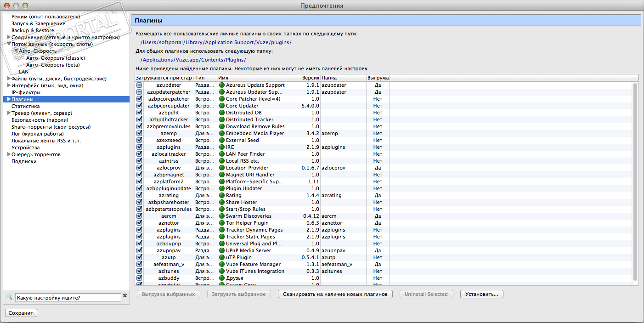The width and height of the screenshot is (644, 323).
Task: Collapse the Авто-Скорость subtree
Action: [16, 51]
